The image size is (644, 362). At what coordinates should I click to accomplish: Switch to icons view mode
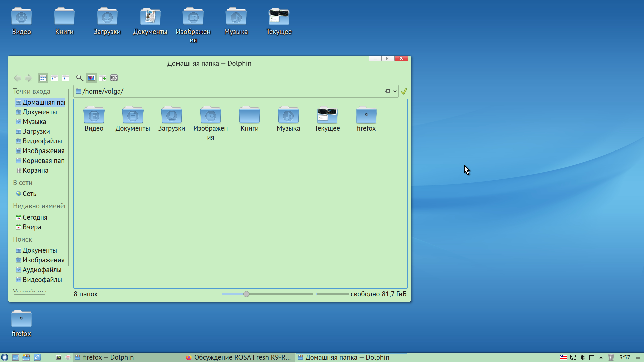pos(43,78)
